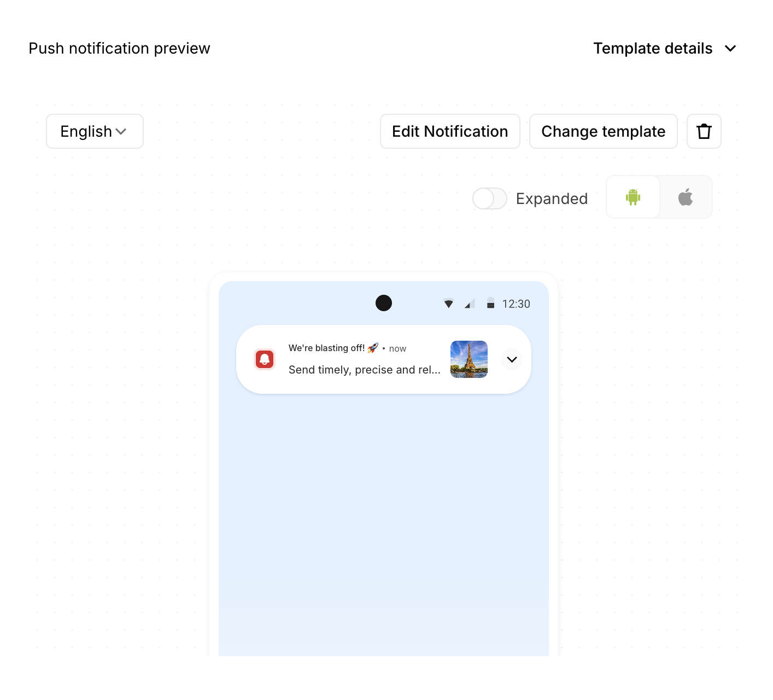773x700 pixels.
Task: Open the English language dropdown
Action: click(95, 131)
